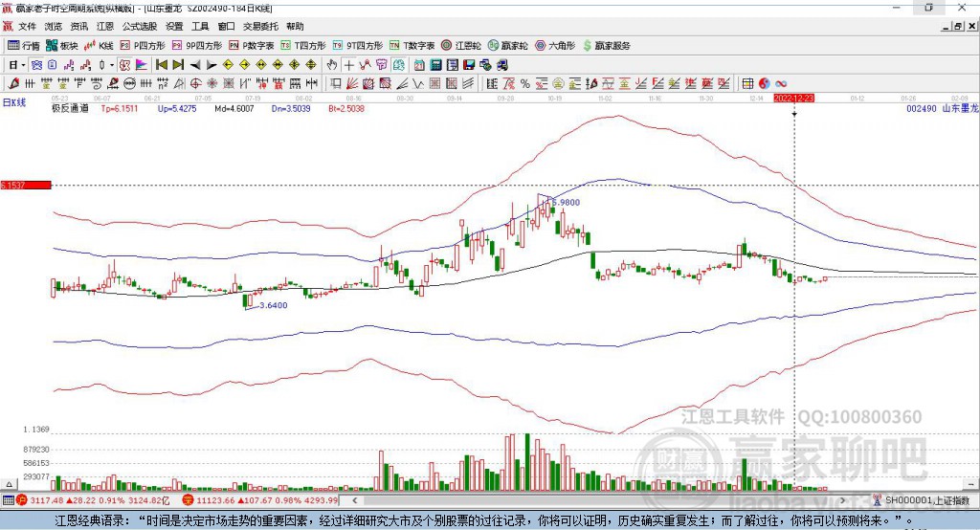The image size is (980, 530).
Task: Click the Tp=6.1511 indicator value
Action: 120,108
